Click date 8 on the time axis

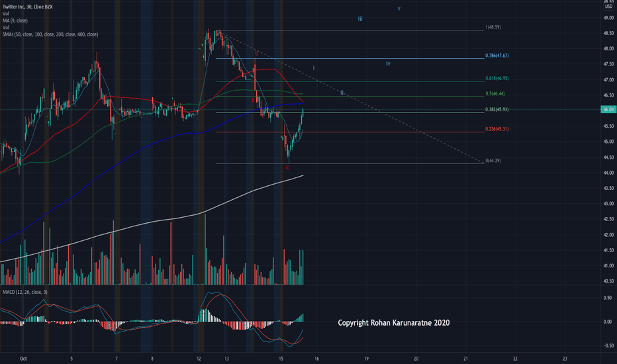pyautogui.click(x=152, y=359)
